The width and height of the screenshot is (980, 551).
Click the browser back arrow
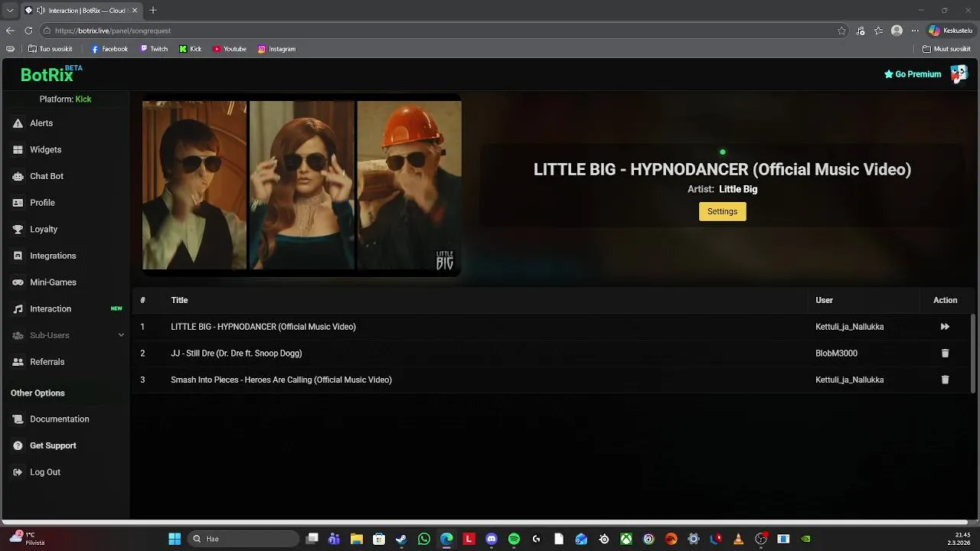click(10, 31)
